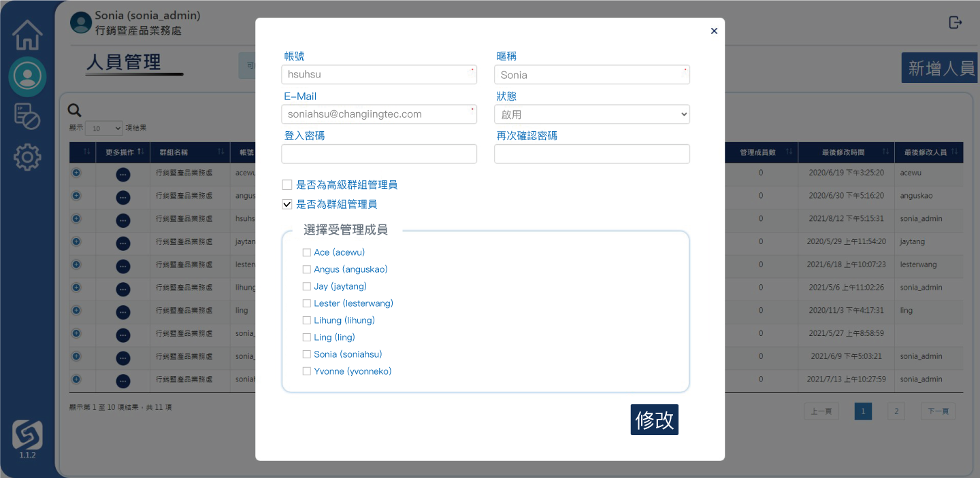
Task: Uncheck the 是否為群組管理員 checkbox
Action: tap(287, 204)
